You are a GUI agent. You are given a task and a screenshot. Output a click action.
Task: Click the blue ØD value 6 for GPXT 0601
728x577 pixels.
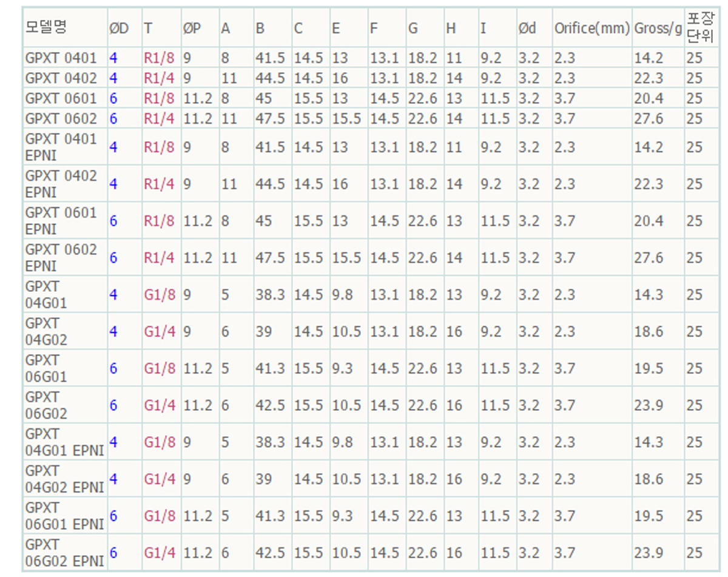point(113,98)
